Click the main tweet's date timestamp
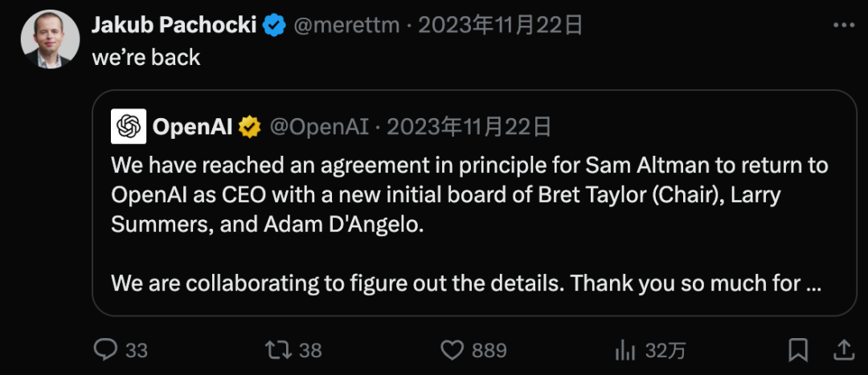The height and width of the screenshot is (375, 868). pyautogui.click(x=500, y=26)
